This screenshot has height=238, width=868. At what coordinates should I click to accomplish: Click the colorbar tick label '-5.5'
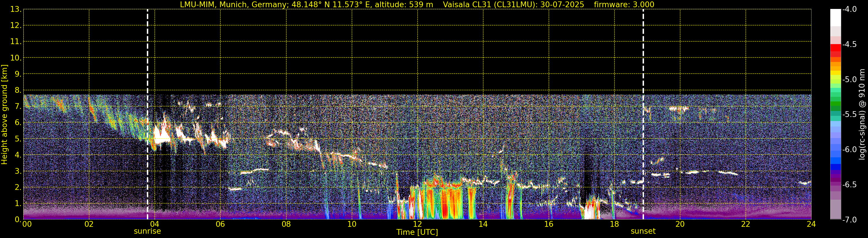(x=849, y=115)
